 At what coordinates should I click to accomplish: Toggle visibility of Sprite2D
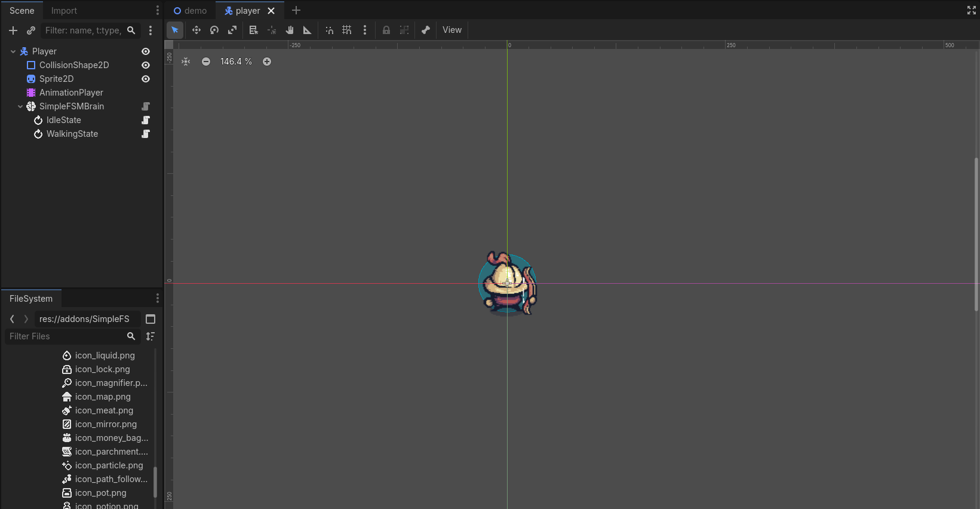pos(146,79)
